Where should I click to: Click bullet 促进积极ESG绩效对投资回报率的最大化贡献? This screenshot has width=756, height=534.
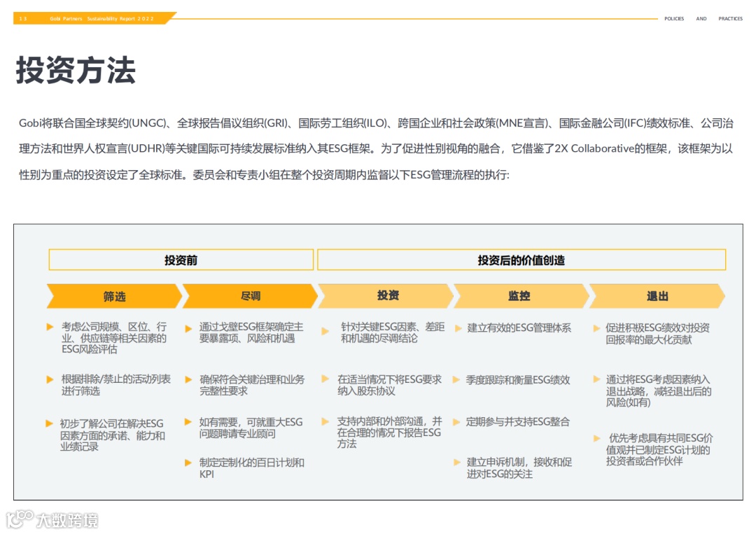pyautogui.click(x=657, y=334)
